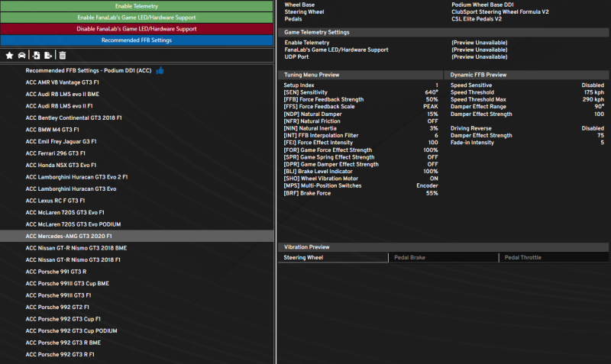Click the [MPS] Multi-Position Switches label
This screenshot has height=364, width=611.
click(322, 185)
